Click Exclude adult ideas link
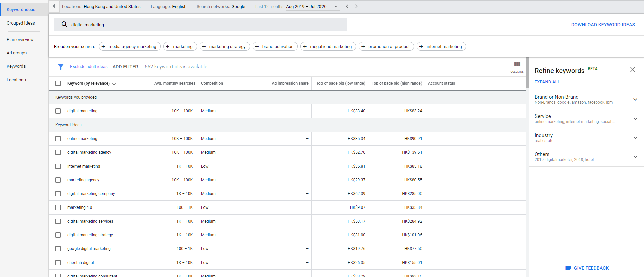The height and width of the screenshot is (277, 644). pos(89,67)
